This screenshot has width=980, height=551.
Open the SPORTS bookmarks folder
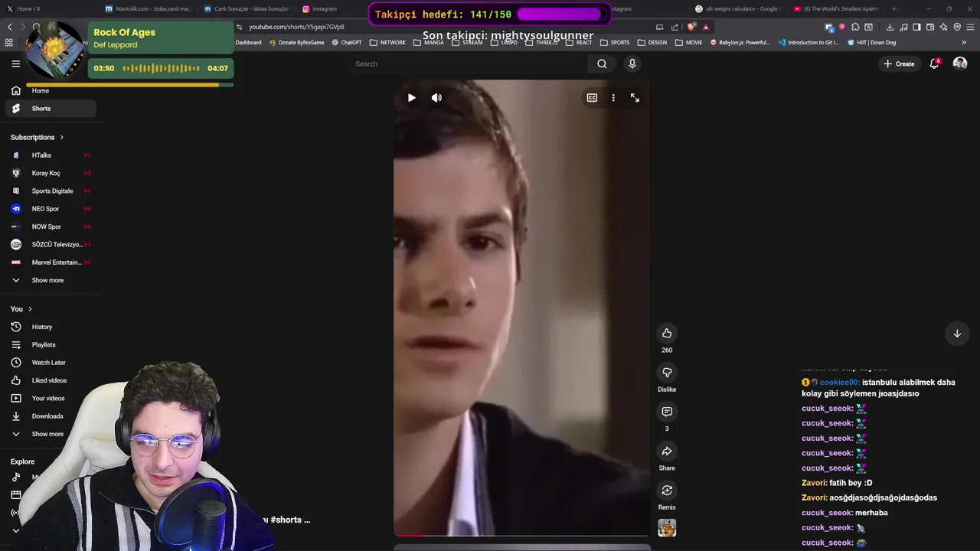click(x=615, y=43)
